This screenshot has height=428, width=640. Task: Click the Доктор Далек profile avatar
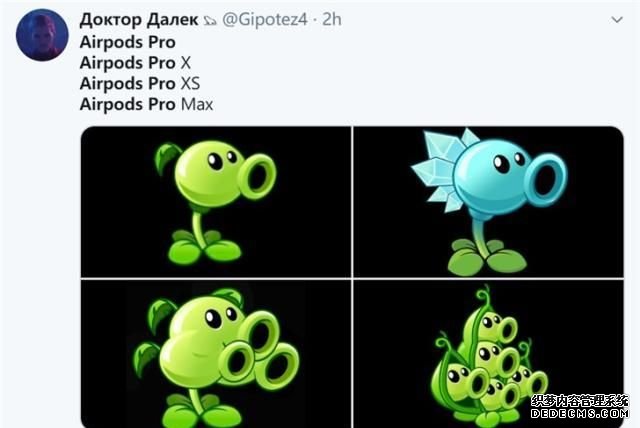click(42, 35)
